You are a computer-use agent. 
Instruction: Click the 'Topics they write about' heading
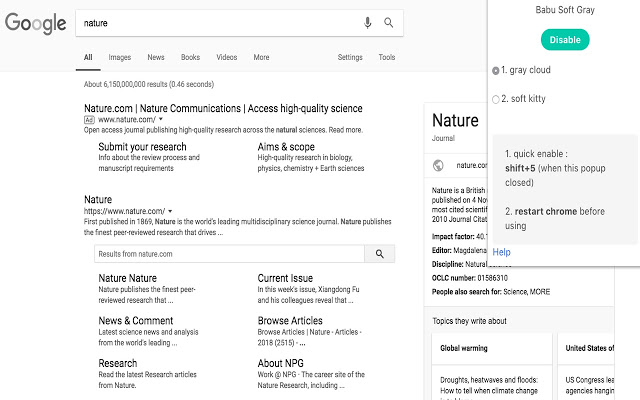(x=469, y=321)
